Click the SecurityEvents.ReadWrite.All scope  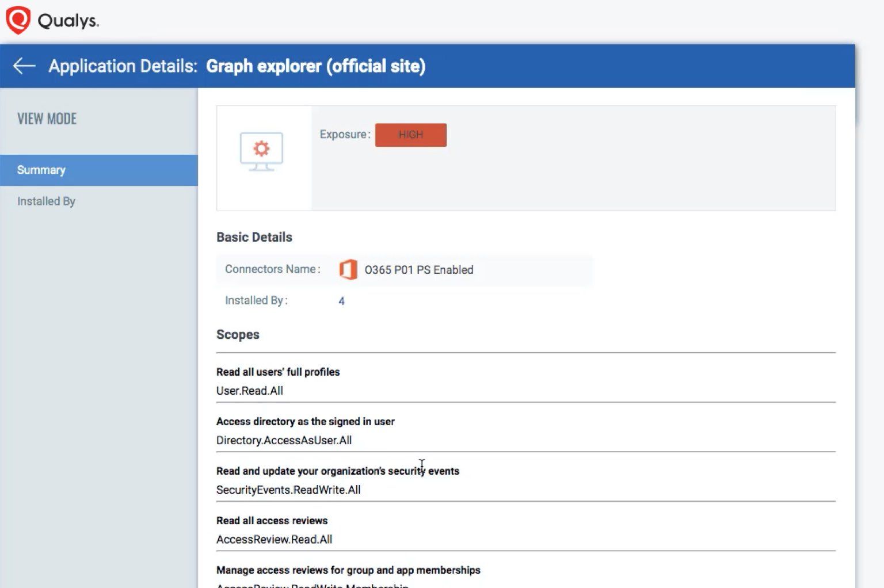(288, 490)
